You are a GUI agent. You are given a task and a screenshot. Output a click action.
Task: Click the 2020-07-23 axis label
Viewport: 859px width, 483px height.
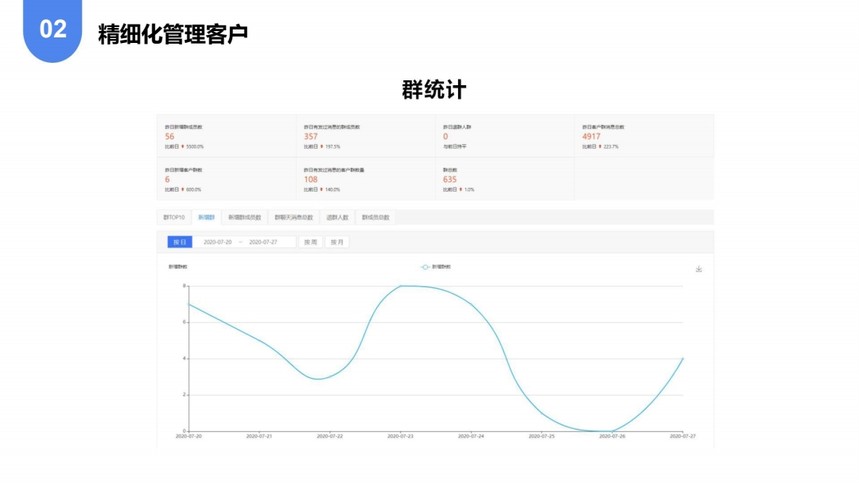click(x=400, y=436)
